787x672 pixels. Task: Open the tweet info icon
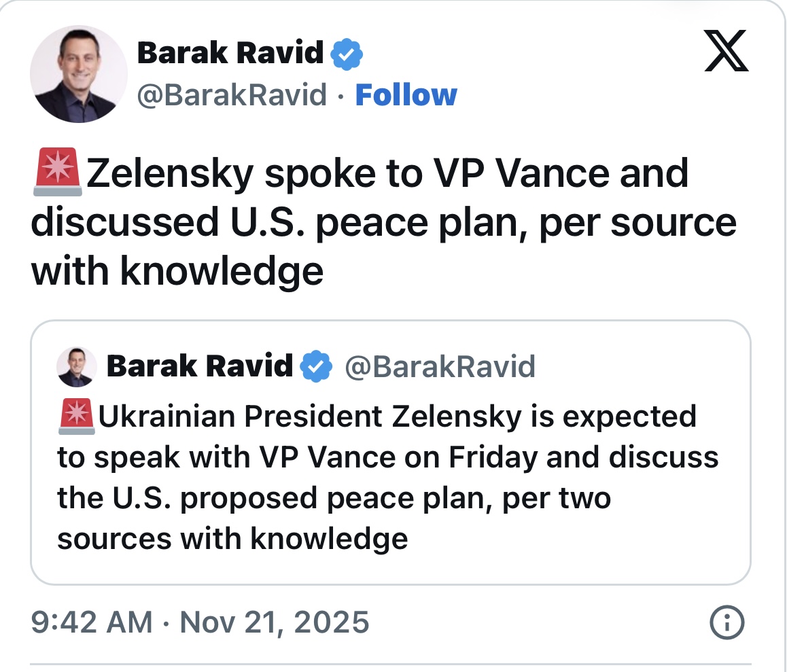click(726, 622)
